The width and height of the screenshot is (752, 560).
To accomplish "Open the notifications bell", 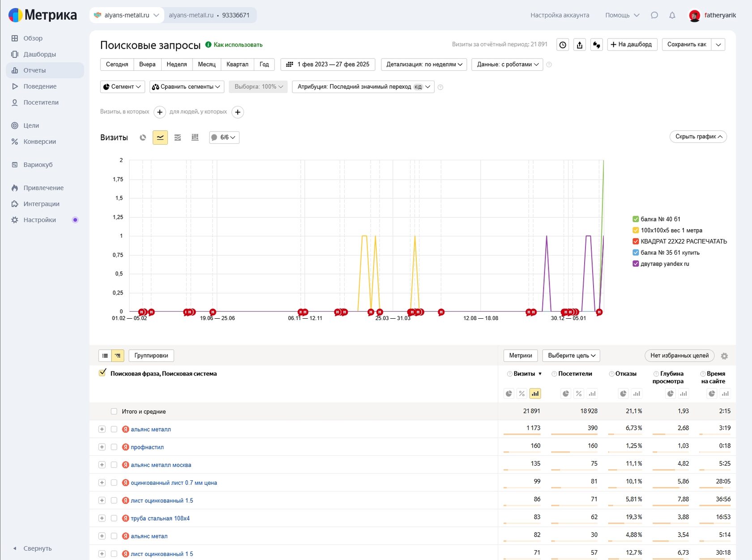I will point(672,15).
